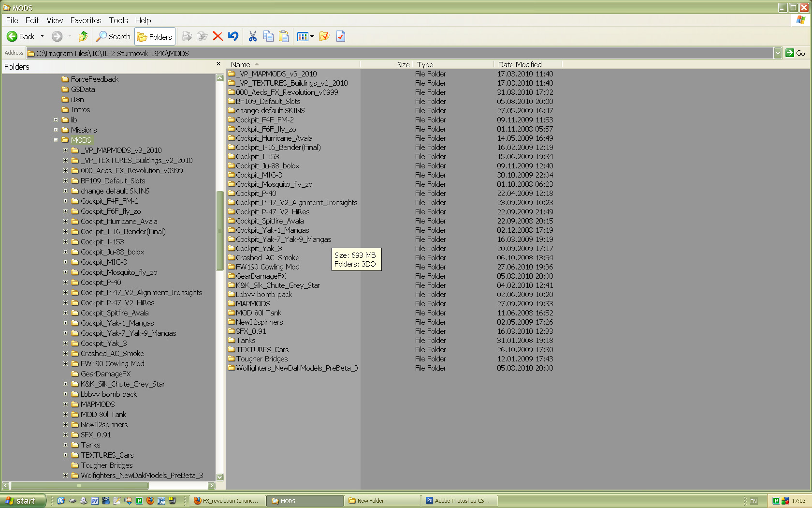Screen dimensions: 812x508
Task: Click the Move To toolbar icon
Action: (187, 36)
